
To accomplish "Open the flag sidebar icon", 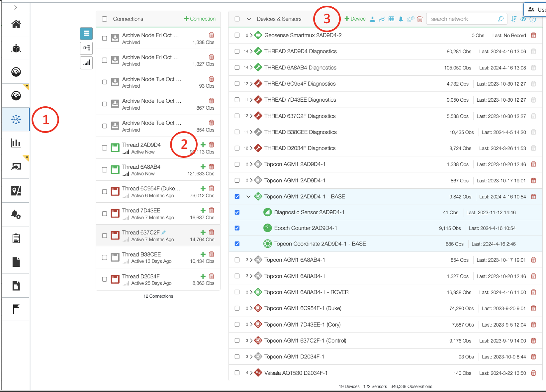I will [x=16, y=309].
